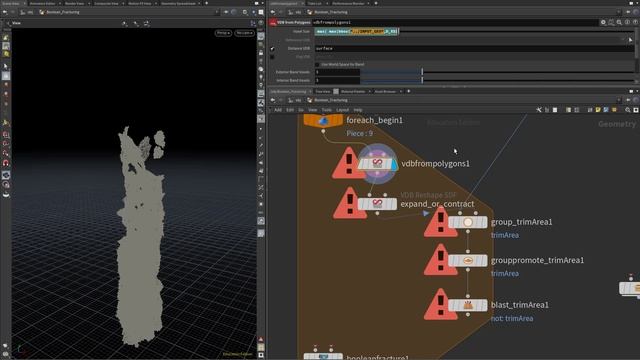The image size is (640, 360).
Task: Select the blast_trimArea1 node
Action: tap(468, 305)
